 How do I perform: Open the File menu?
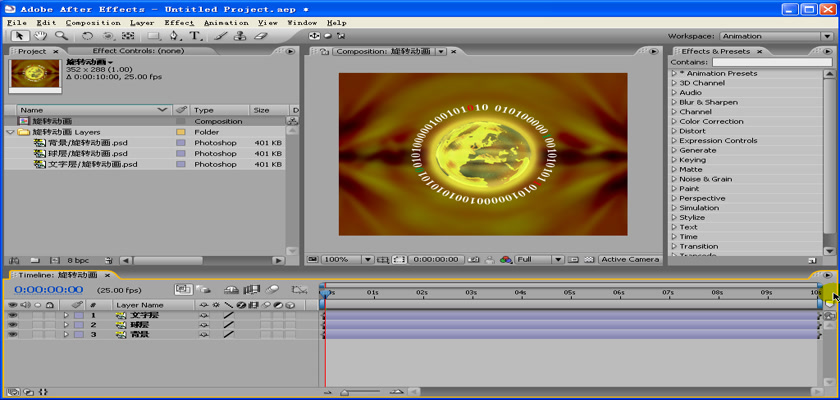[x=17, y=23]
